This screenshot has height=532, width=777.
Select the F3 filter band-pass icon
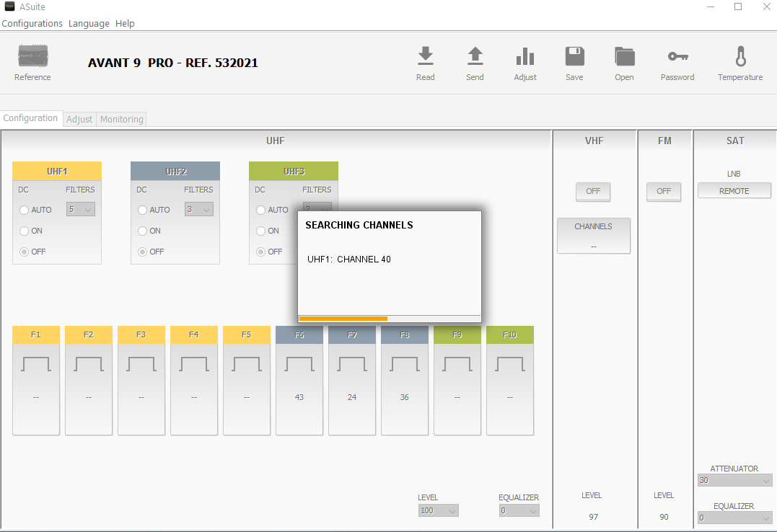click(141, 363)
